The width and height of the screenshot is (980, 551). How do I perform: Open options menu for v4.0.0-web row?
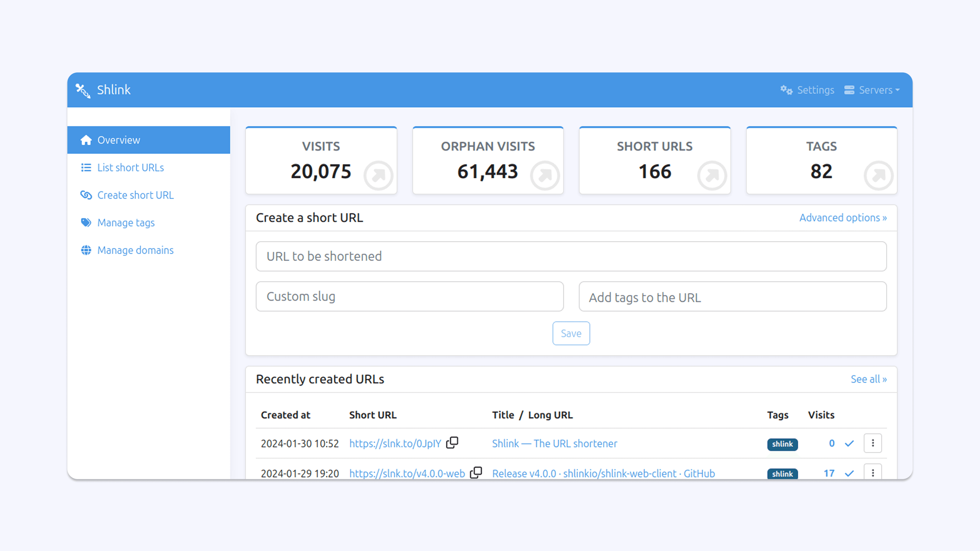click(x=873, y=471)
